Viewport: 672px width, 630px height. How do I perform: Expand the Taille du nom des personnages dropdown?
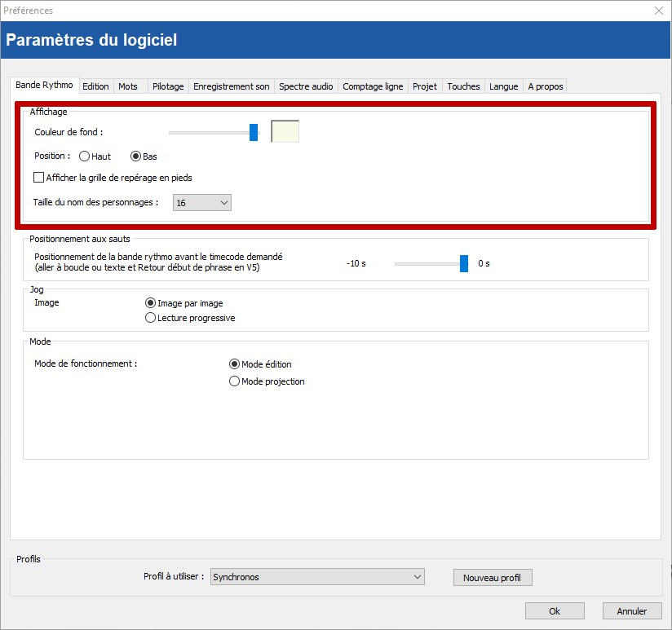(x=202, y=203)
